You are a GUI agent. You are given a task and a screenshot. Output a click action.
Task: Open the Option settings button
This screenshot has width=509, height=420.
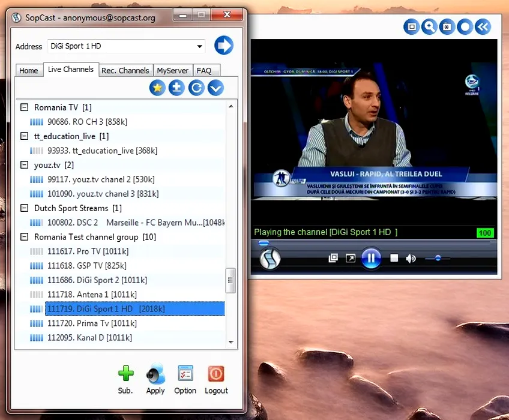pyautogui.click(x=185, y=380)
